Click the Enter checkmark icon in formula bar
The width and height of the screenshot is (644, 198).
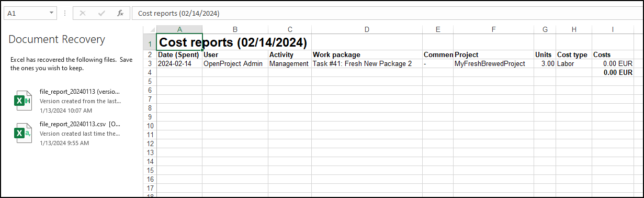(101, 13)
